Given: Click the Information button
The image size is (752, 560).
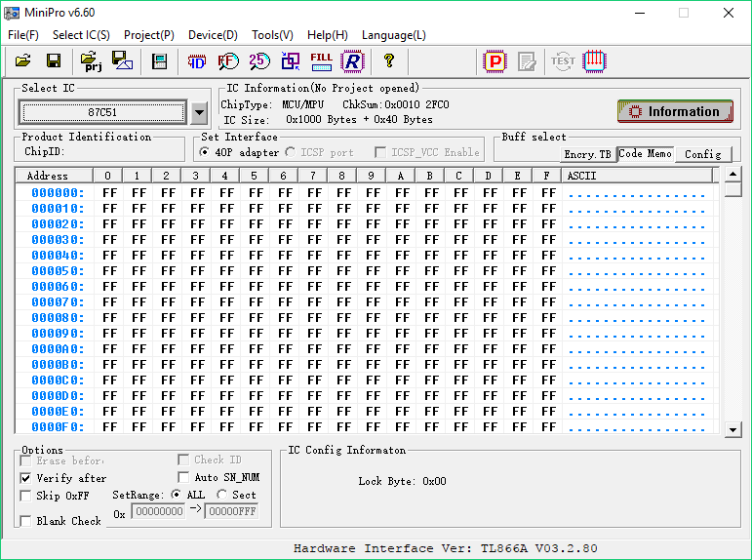Looking at the screenshot, I should coord(675,111).
